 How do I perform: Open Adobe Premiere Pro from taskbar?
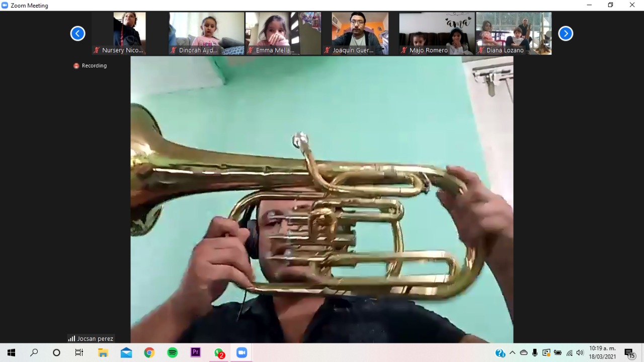[195, 352]
